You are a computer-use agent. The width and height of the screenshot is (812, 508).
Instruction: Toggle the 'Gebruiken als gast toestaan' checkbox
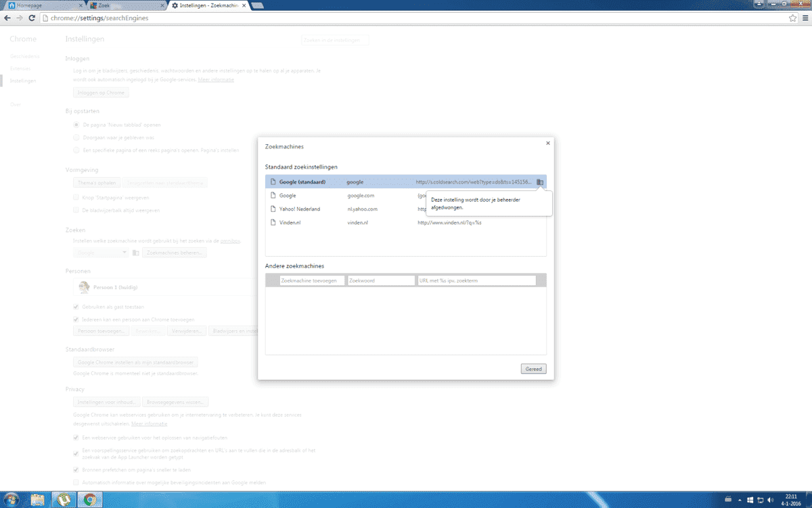[76, 307]
